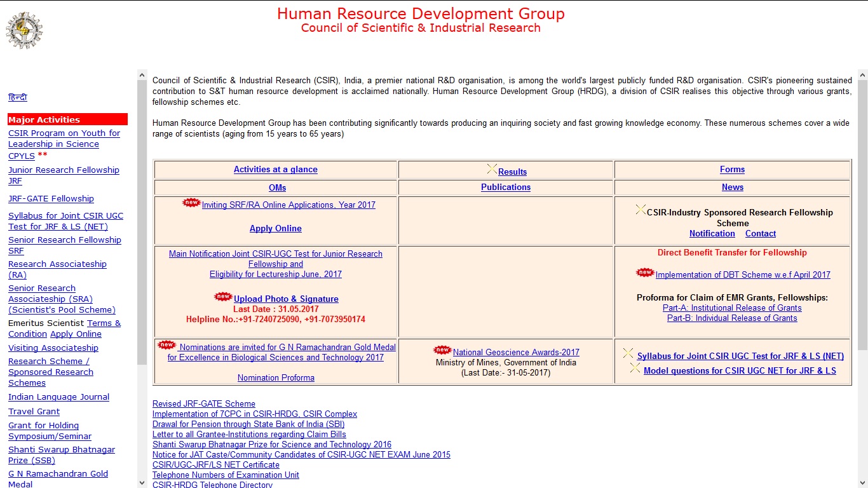Open Implementation of 7CPC in CSIR-HRDG link

[255, 414]
